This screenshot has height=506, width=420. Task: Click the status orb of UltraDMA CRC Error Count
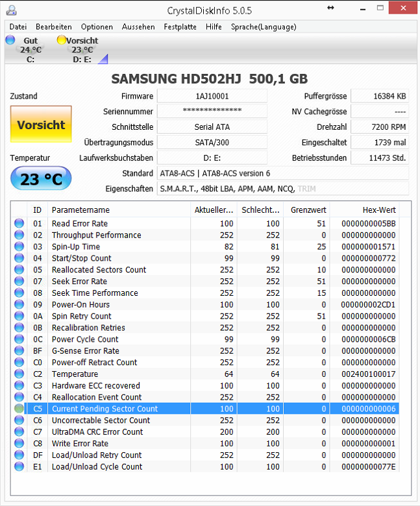[19, 432]
